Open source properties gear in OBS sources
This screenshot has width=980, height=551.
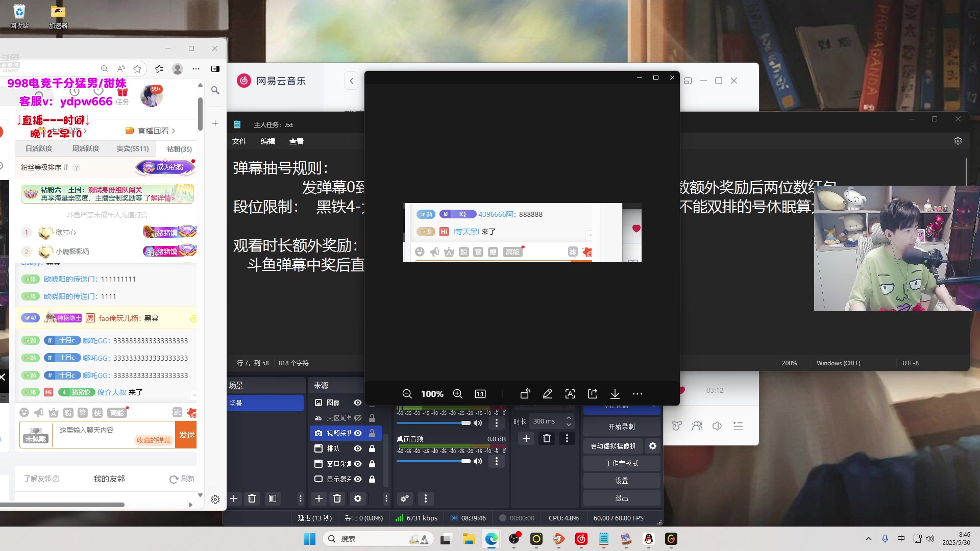pyautogui.click(x=358, y=498)
